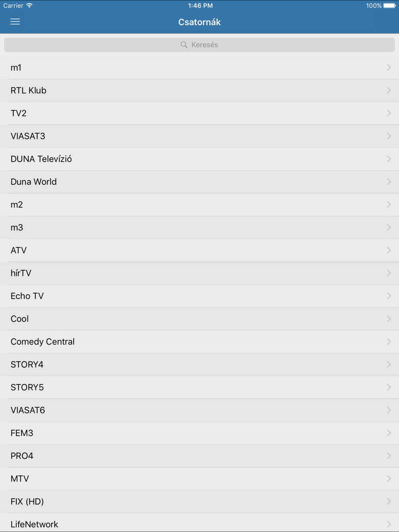Image resolution: width=399 pixels, height=532 pixels.
Task: Open DUNA Televízió channel
Action: click(41, 159)
